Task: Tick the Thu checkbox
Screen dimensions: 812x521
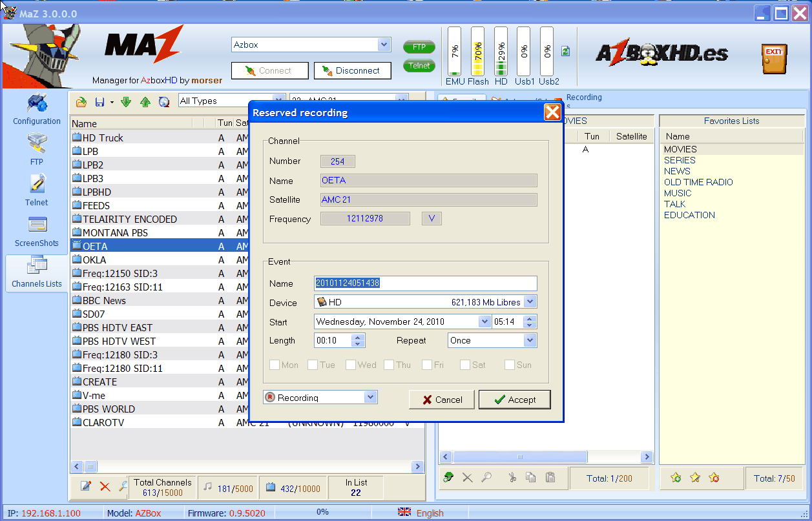Action: 389,365
